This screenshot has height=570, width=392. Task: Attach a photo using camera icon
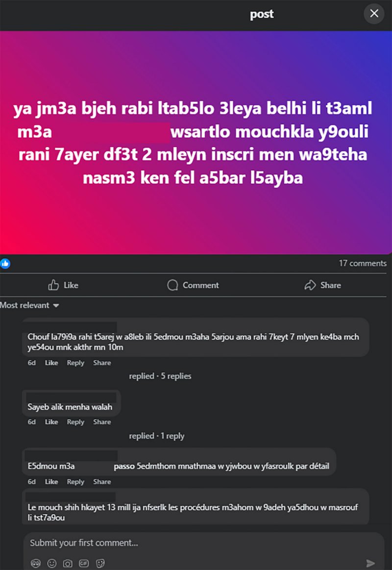click(x=68, y=563)
